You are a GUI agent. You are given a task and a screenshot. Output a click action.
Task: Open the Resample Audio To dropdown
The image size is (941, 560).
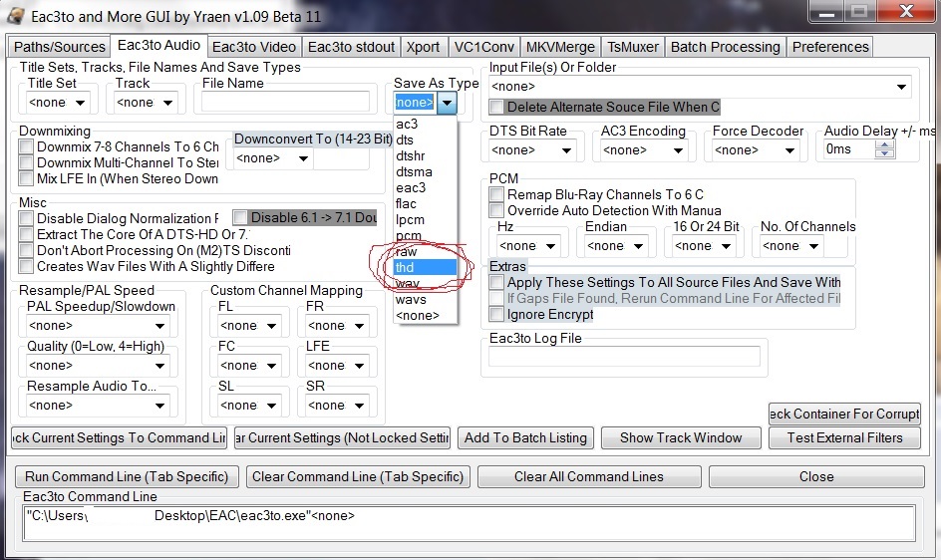pyautogui.click(x=159, y=406)
